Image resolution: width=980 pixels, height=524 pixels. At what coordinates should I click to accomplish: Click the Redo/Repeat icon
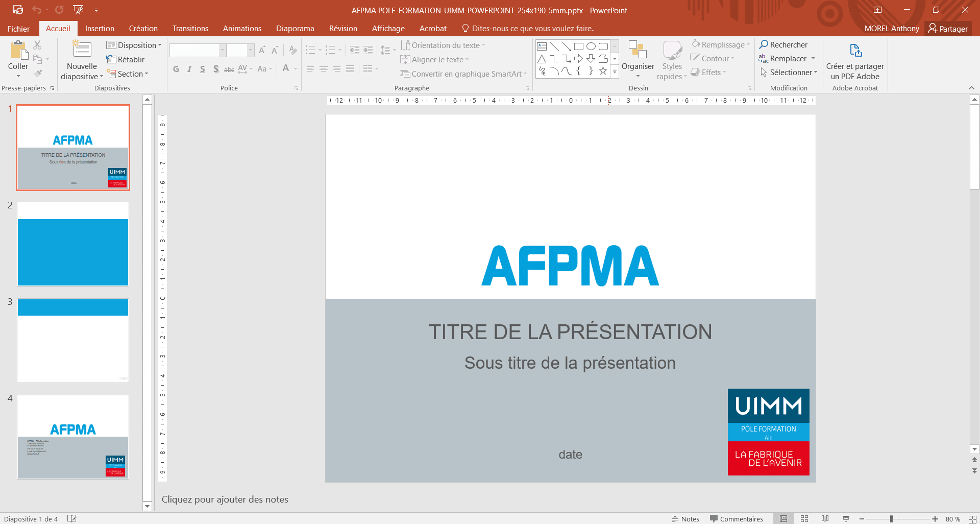tap(59, 10)
